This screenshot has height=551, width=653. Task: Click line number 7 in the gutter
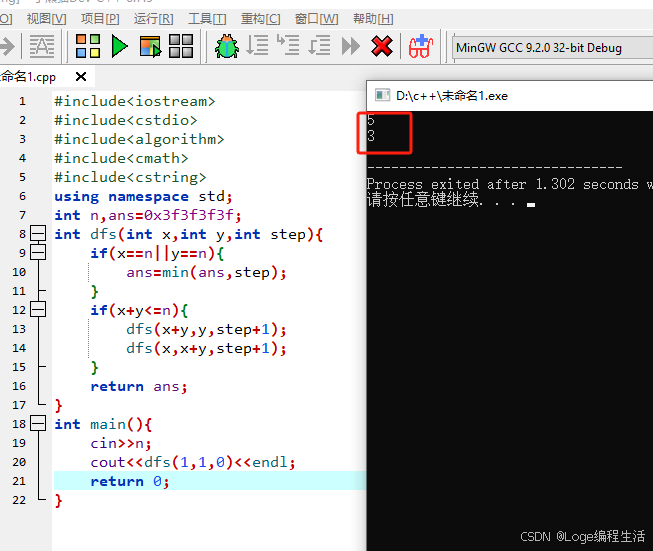(x=22, y=215)
